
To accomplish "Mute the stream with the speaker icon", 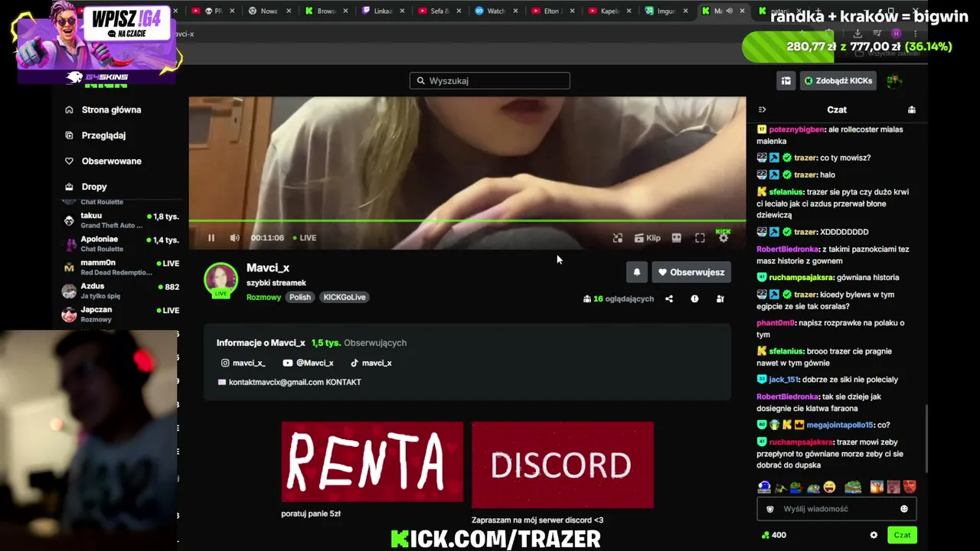I will coord(235,238).
